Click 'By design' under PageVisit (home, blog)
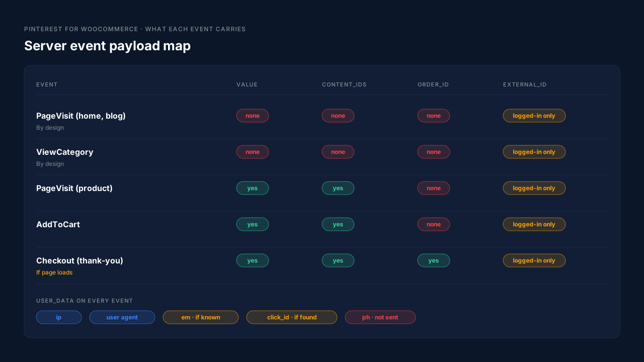 click(x=50, y=128)
